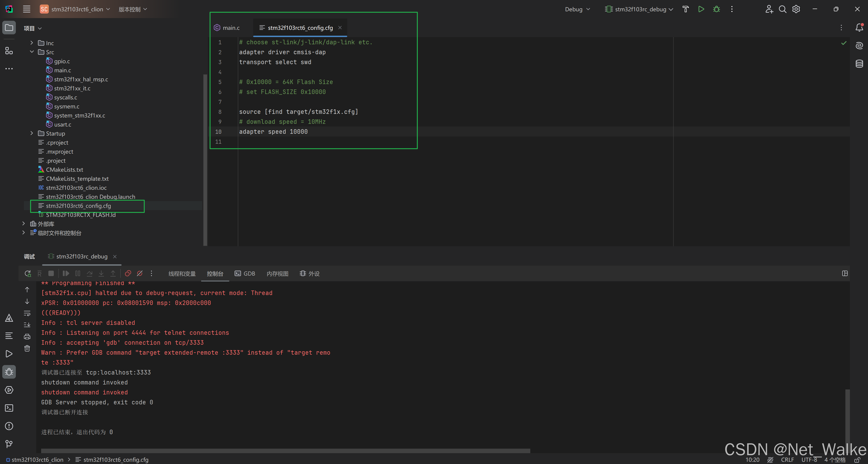Open the Debug build profile dropdown
This screenshot has height=464, width=868.
(577, 9)
